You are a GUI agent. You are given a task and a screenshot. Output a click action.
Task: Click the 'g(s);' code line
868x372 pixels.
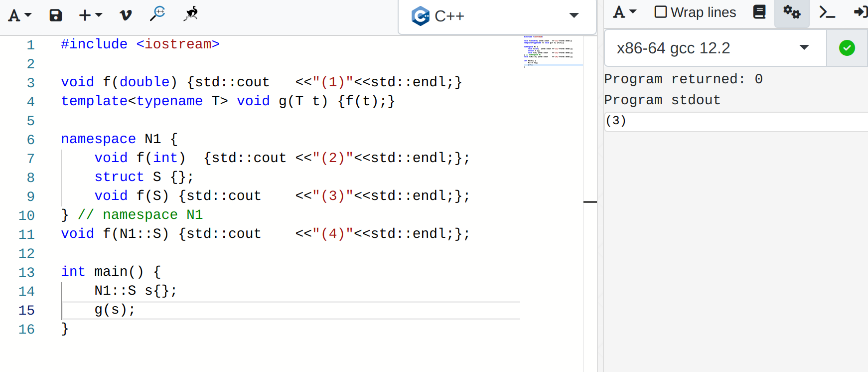(x=115, y=310)
